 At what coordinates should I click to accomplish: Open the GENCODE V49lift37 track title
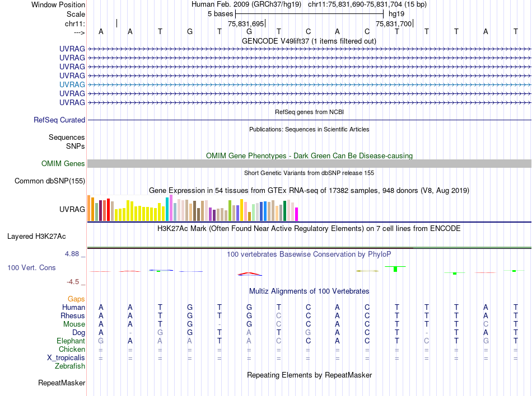click(309, 41)
